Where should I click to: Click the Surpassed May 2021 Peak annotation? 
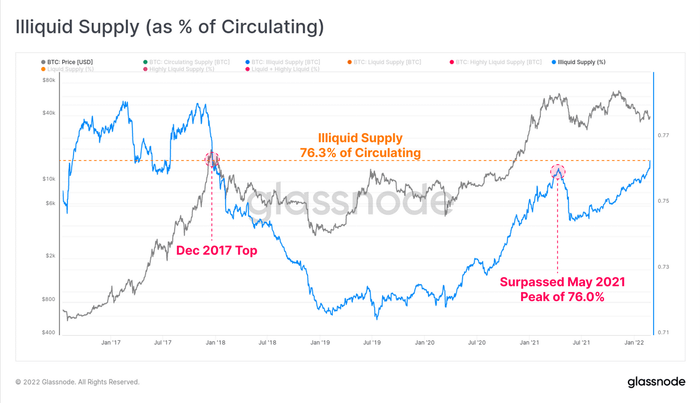point(562,289)
